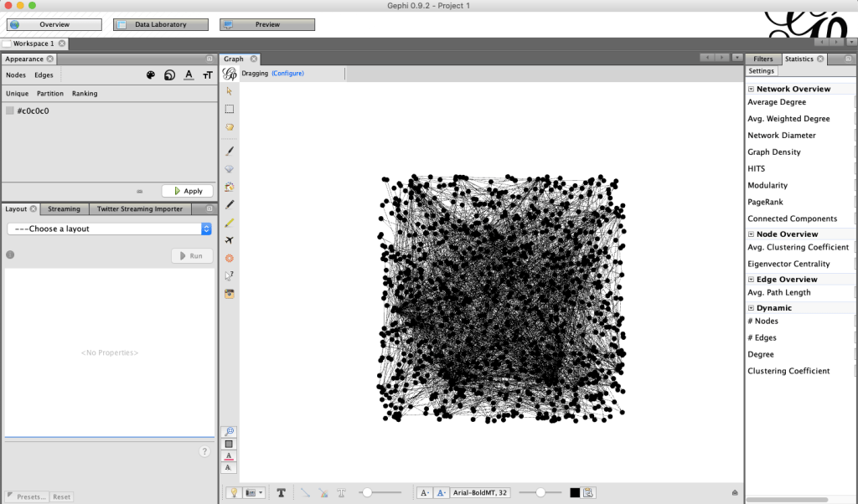Click the Apply button

point(187,191)
